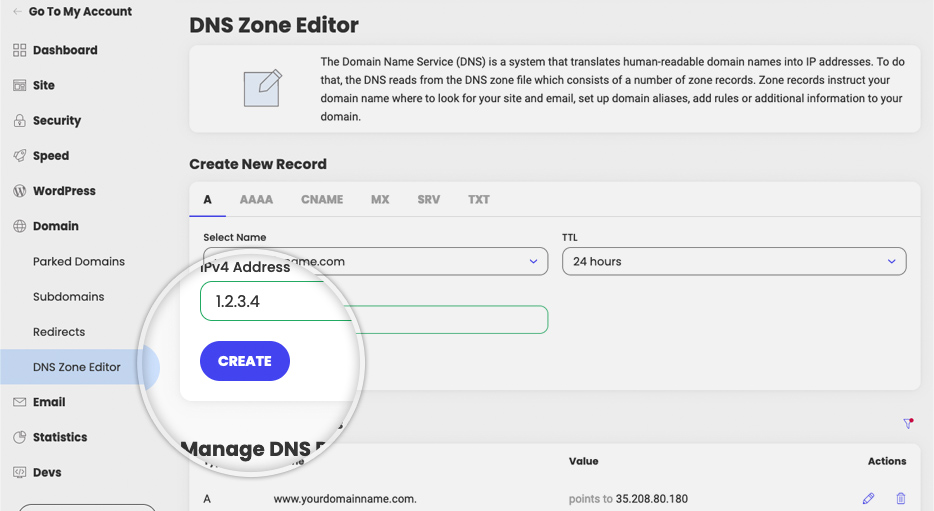Click the Dashboard grid icon

coord(20,50)
